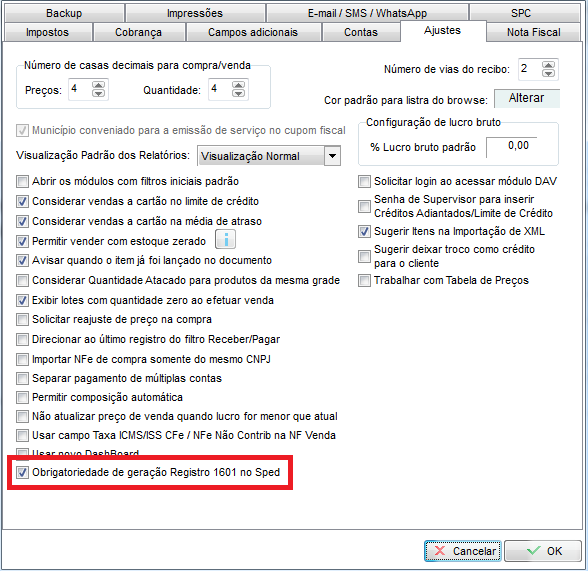Click the % Lucro bruto padrão field

click(x=511, y=146)
